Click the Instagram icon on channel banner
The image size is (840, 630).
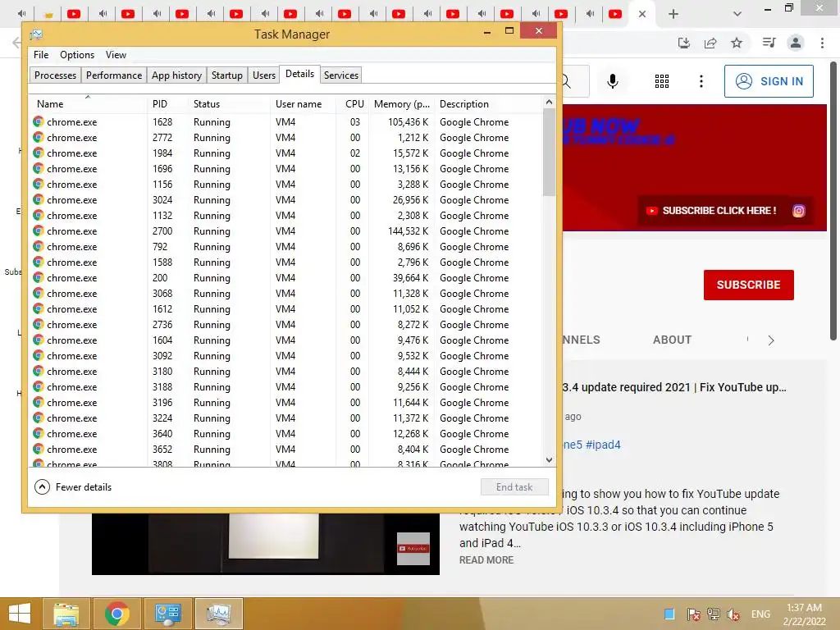(x=798, y=211)
